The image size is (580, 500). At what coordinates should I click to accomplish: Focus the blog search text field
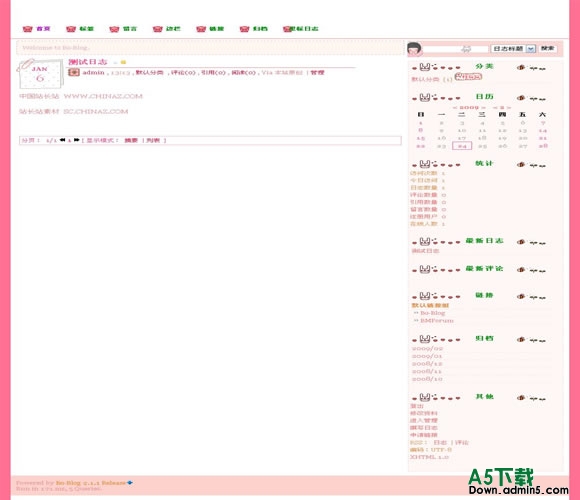point(456,49)
